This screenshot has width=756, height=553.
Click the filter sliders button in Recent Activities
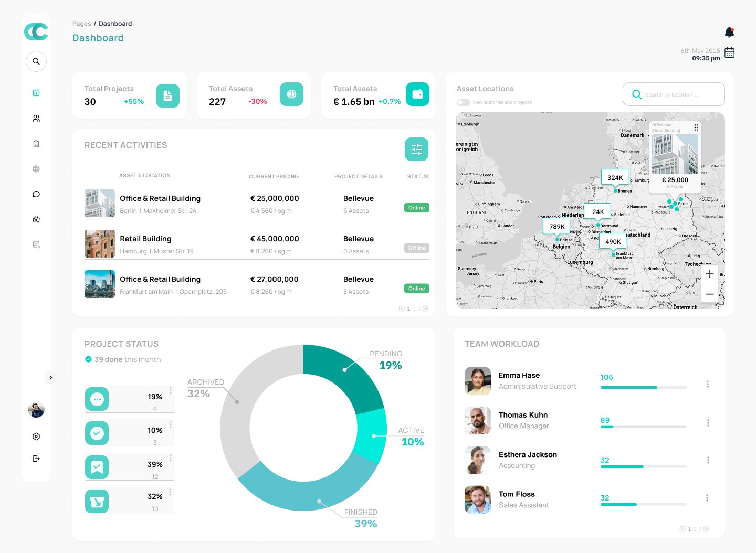(416, 150)
